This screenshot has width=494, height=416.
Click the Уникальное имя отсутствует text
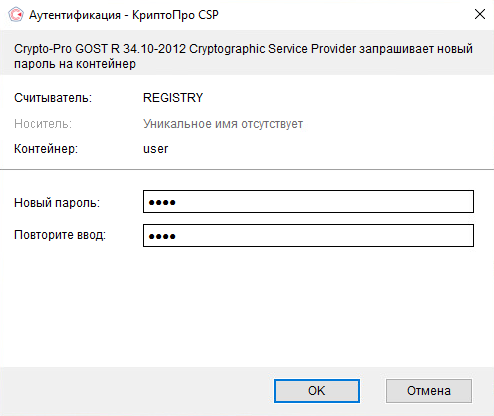pos(223,124)
